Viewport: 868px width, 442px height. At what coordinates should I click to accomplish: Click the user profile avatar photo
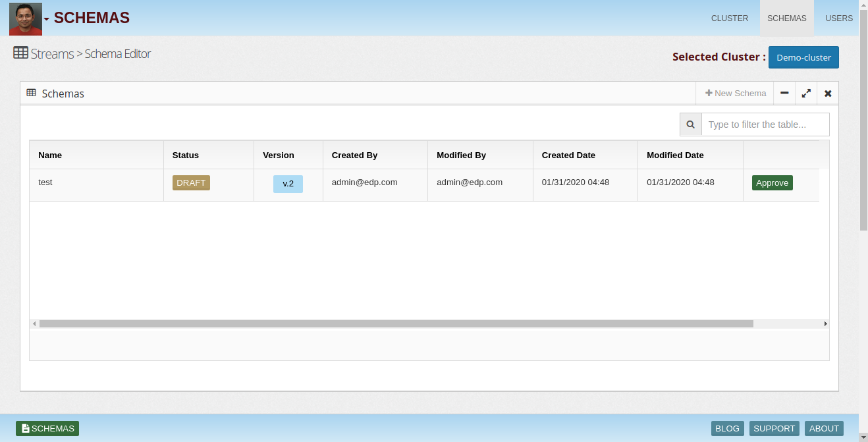(26, 18)
